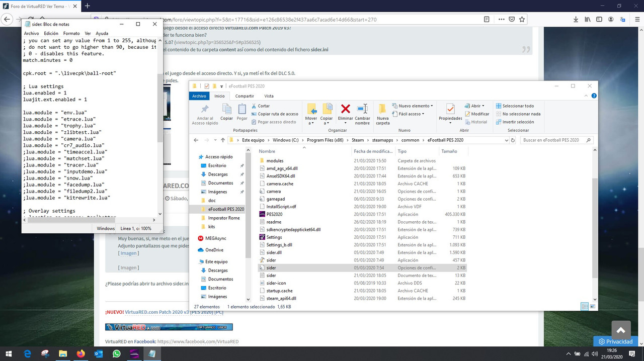
Task: Select the Settings application file
Action: (x=274, y=237)
